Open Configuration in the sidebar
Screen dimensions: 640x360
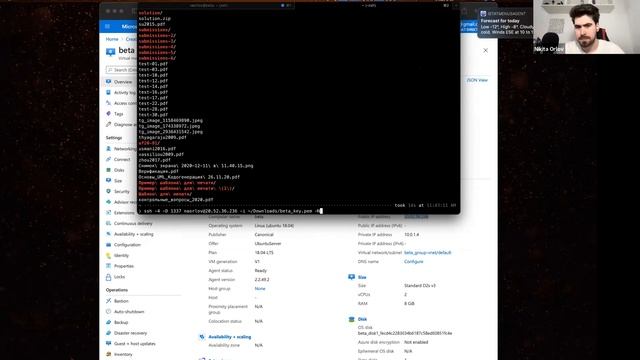pos(127,245)
